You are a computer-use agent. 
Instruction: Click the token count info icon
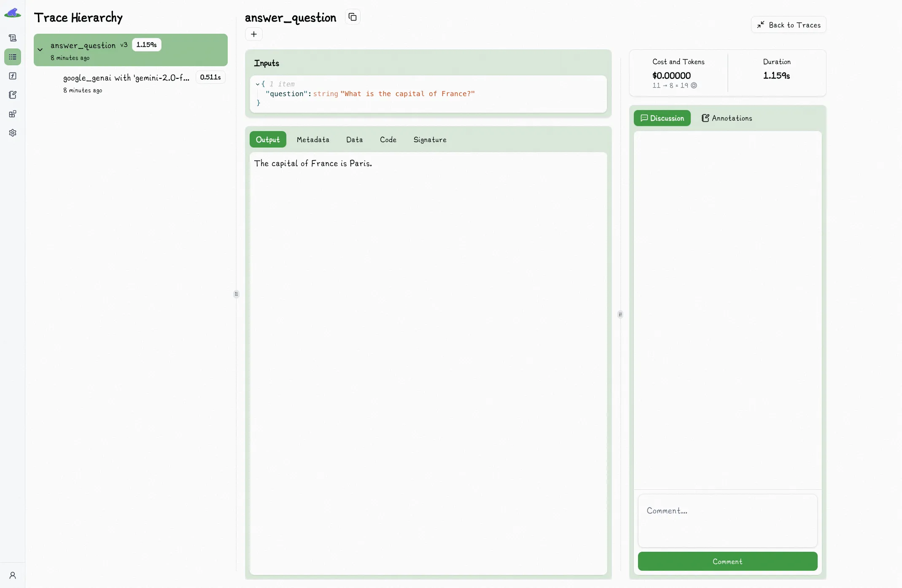pos(694,86)
